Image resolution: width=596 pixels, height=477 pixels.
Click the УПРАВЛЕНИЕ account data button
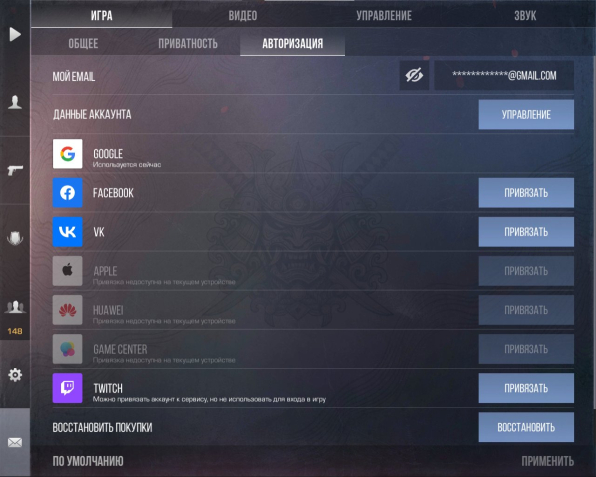[x=526, y=114]
